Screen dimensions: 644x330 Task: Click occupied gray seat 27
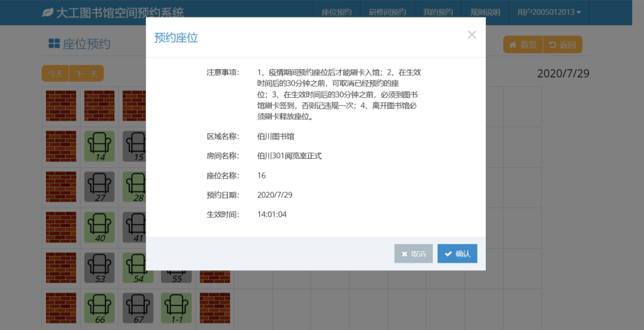point(100,187)
